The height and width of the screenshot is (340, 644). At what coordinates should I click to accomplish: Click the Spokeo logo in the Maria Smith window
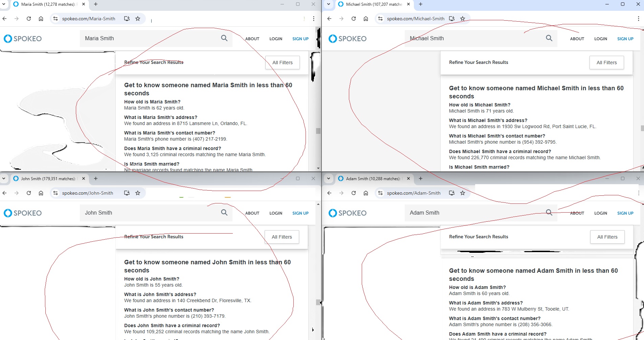click(x=22, y=39)
